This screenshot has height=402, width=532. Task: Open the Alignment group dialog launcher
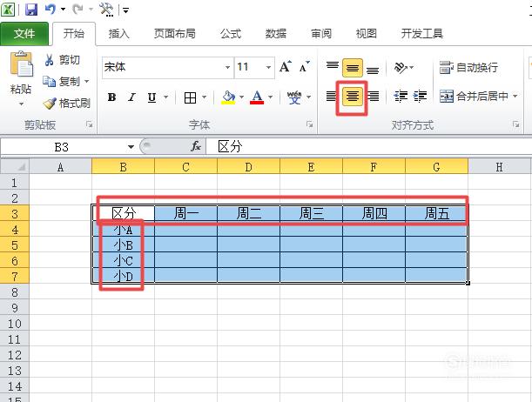pos(515,124)
